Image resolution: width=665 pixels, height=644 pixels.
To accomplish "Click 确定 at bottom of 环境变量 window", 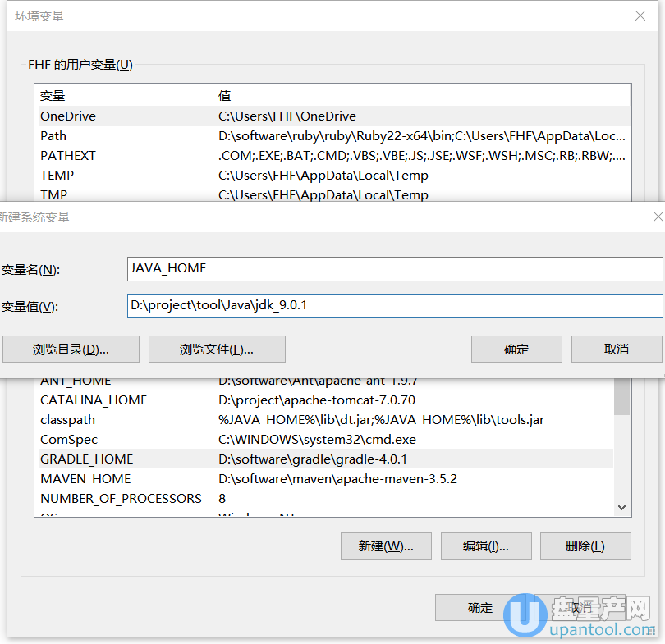I will pos(480,608).
